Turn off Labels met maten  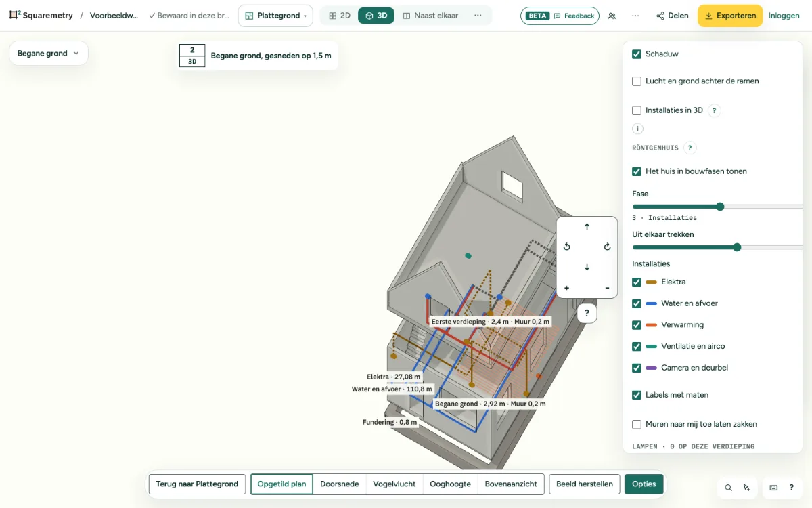click(637, 395)
